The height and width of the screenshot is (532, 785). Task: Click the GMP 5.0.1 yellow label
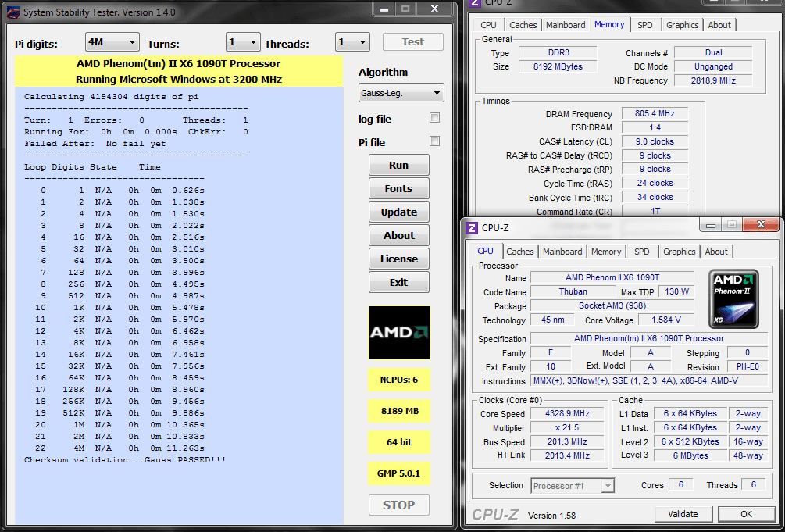tap(399, 473)
